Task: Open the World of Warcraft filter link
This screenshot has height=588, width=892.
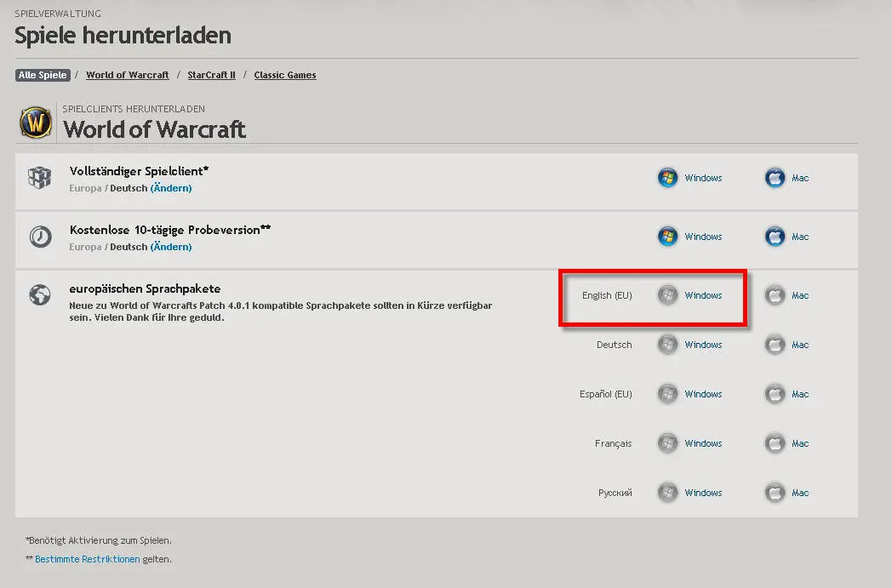Action: click(x=128, y=75)
